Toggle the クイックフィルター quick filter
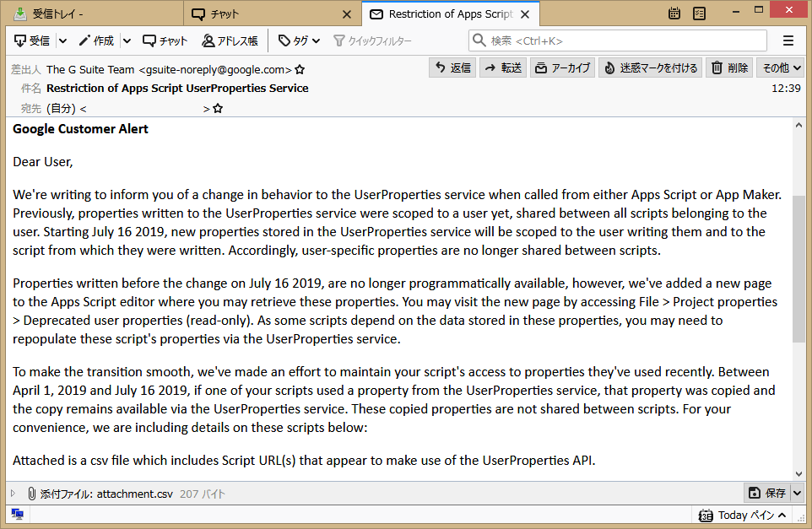Screen dimensions: 812x529 [372, 40]
